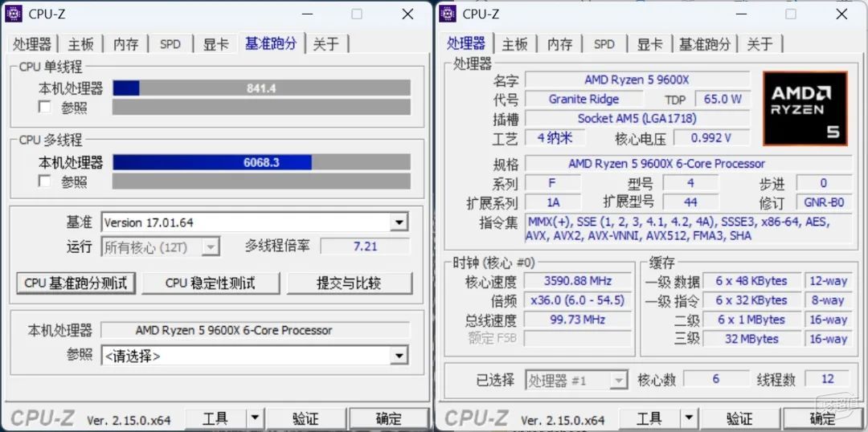The image size is (868, 432).
Task: Close the left CPU-Z window
Action: (x=407, y=14)
